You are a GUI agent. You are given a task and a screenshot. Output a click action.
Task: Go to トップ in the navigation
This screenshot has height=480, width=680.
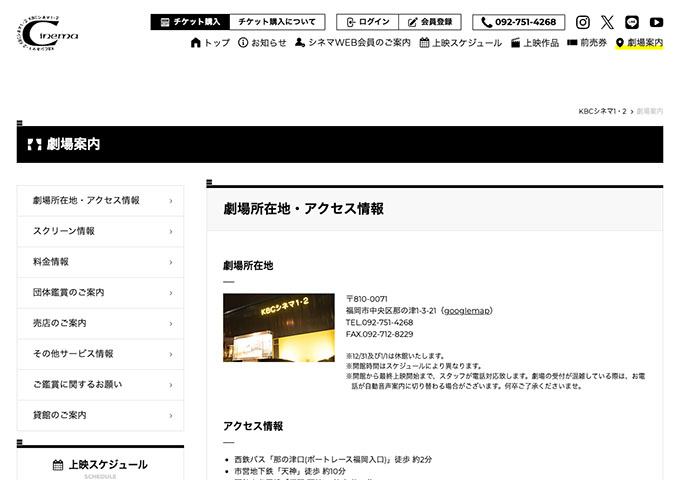coord(210,42)
